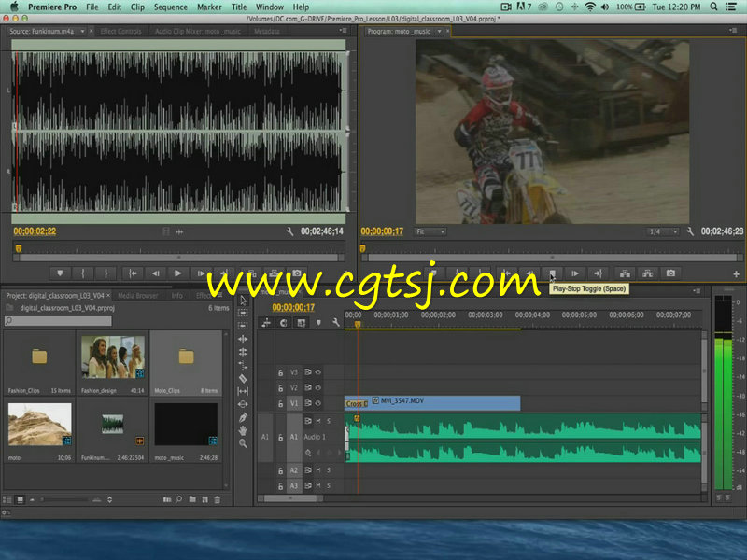
Task: Toggle Snap in timeline
Action: [x=284, y=323]
